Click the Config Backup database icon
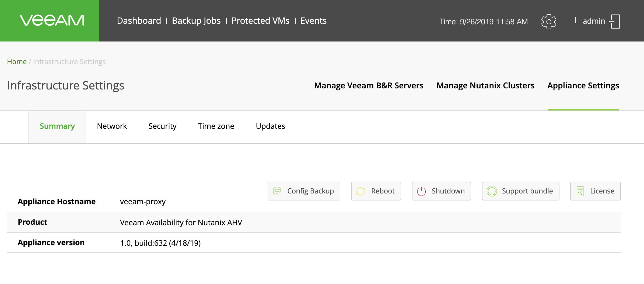644x284 pixels. click(x=277, y=191)
